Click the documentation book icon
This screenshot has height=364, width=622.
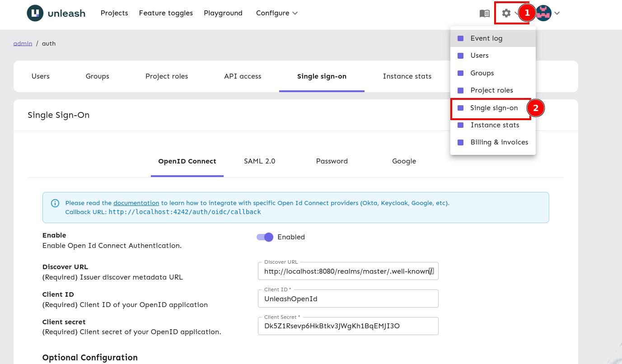point(484,13)
